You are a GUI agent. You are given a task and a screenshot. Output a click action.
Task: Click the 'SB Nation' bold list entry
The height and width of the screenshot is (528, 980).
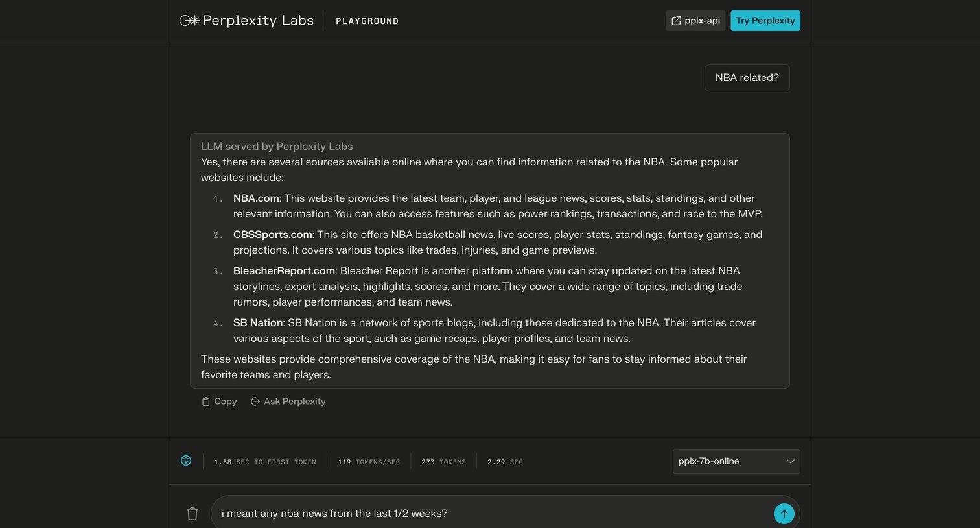(x=258, y=323)
